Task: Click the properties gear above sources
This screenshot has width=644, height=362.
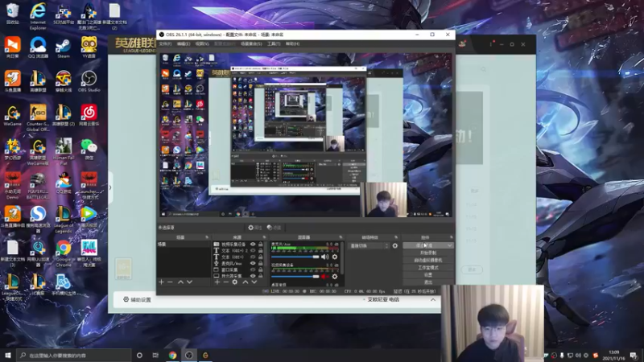Action: click(254, 228)
